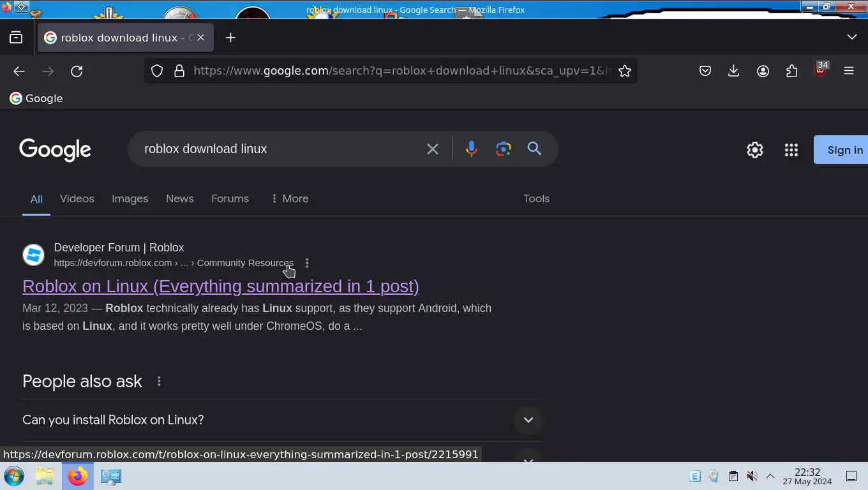868x490 pixels.
Task: Open Google quick settings gear
Action: pyautogui.click(x=755, y=150)
